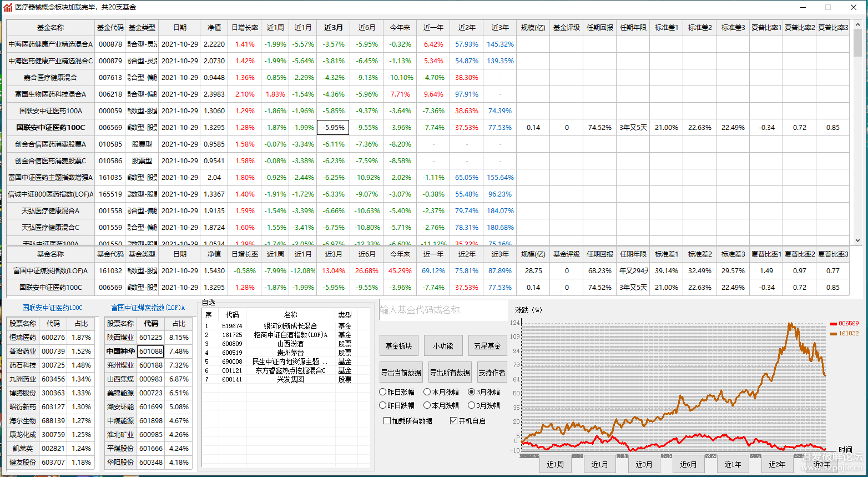Click blue 富国中证煤炭指数(LOF)A heading above holdings list
The width and height of the screenshot is (868, 477).
[x=148, y=308]
